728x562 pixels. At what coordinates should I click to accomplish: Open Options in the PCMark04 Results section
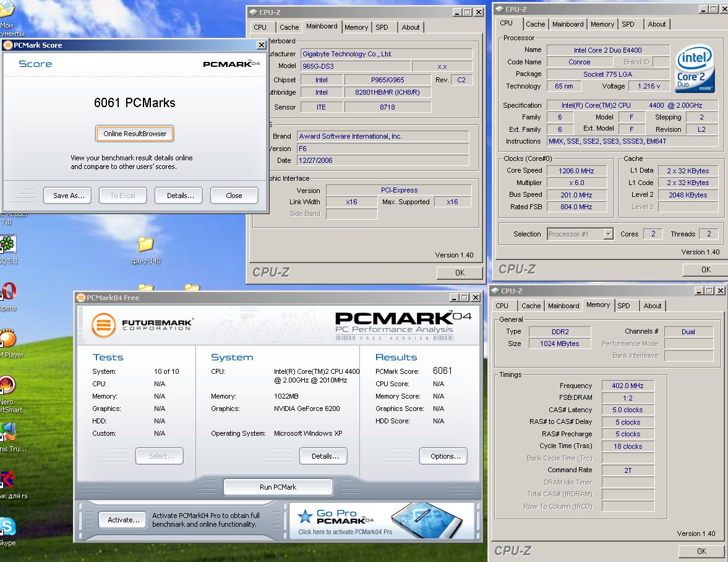pos(445,456)
